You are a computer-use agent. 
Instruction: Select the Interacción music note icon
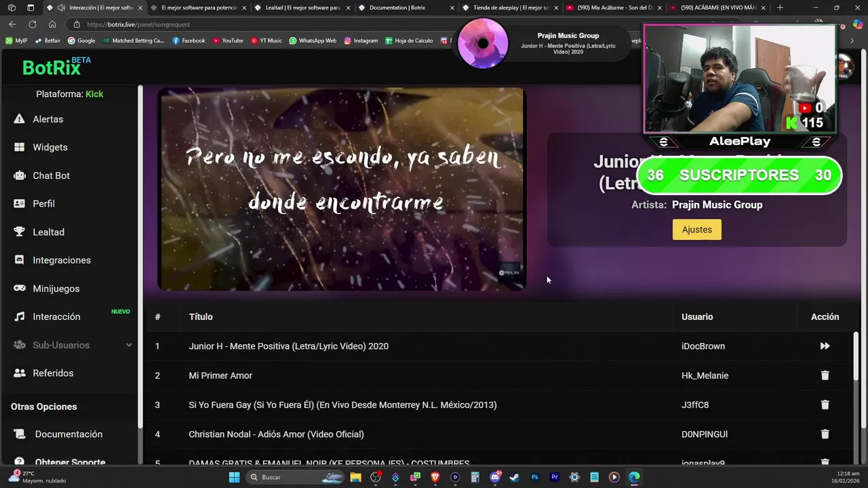point(20,317)
